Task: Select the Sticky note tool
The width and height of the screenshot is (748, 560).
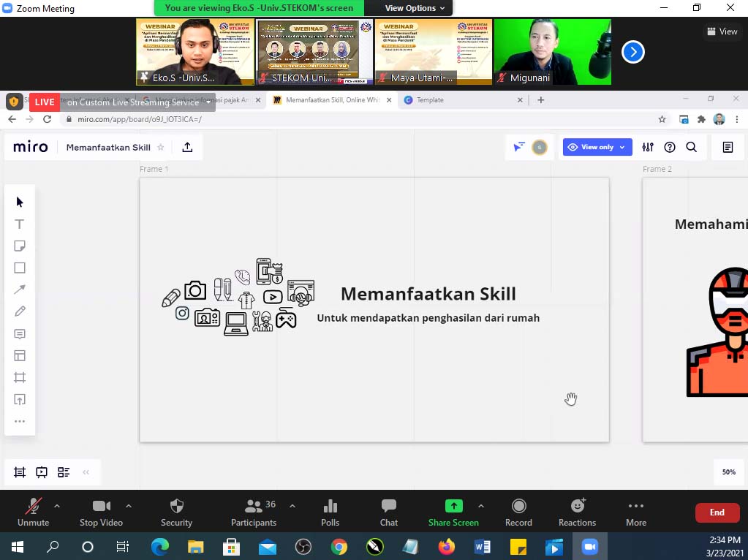Action: [20, 246]
